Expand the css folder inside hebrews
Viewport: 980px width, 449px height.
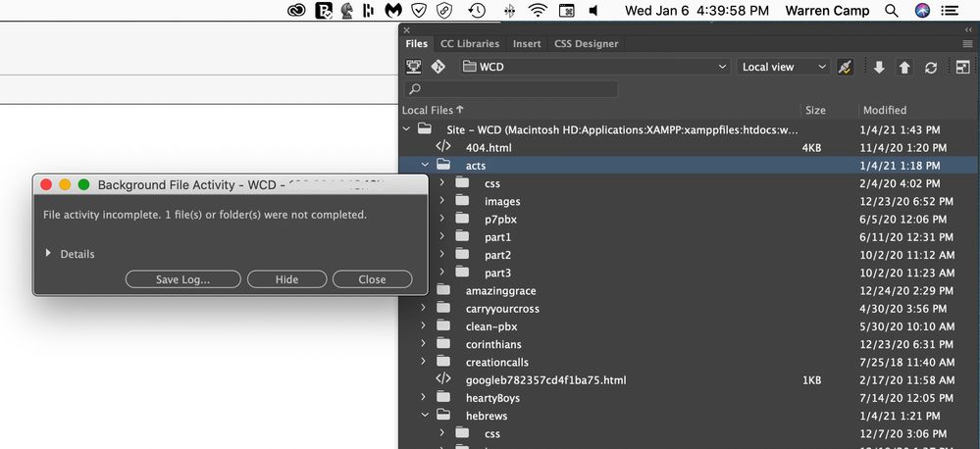tap(442, 432)
